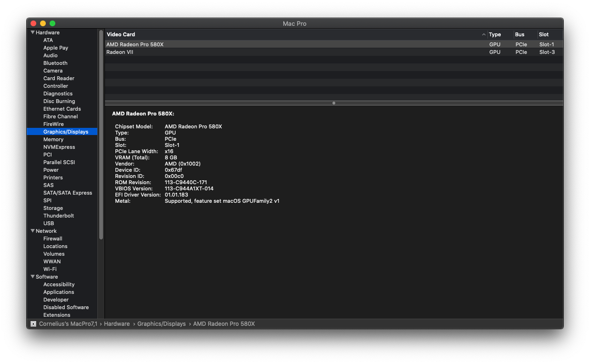Select Controller in the sidebar
This screenshot has width=590, height=364.
click(x=56, y=86)
